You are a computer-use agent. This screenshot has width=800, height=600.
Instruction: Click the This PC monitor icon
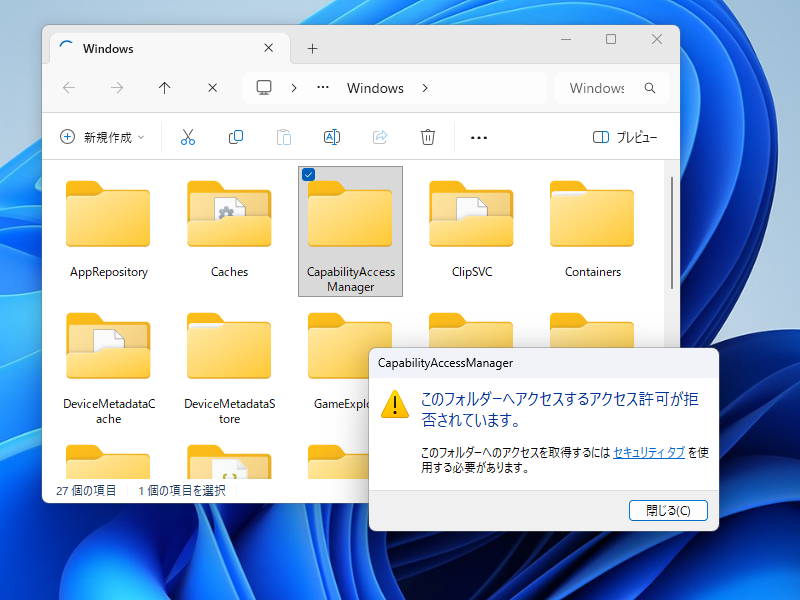(264, 88)
